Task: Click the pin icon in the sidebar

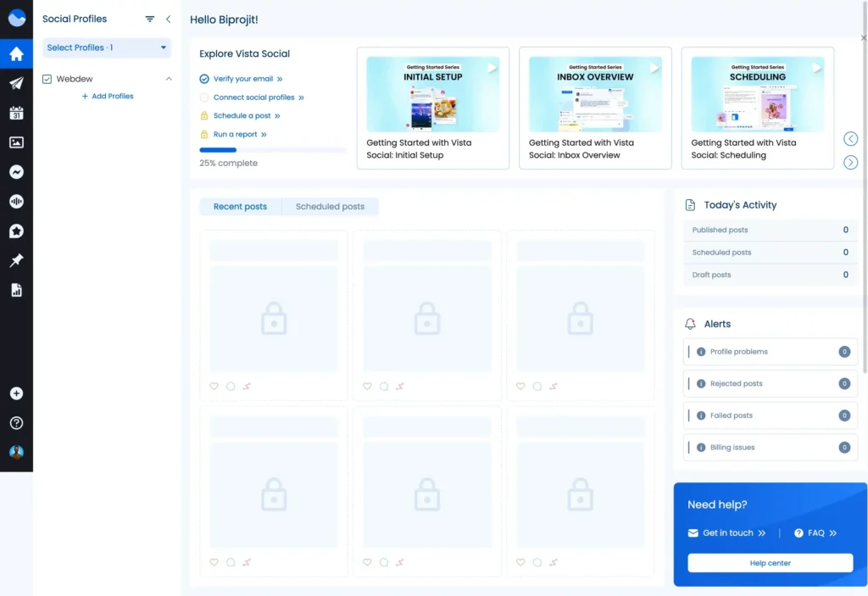Action: pos(16,260)
